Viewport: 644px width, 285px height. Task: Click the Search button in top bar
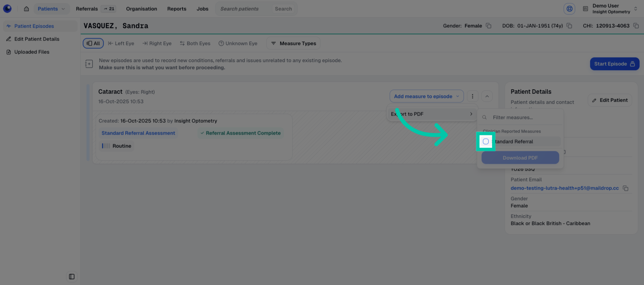coord(283,9)
